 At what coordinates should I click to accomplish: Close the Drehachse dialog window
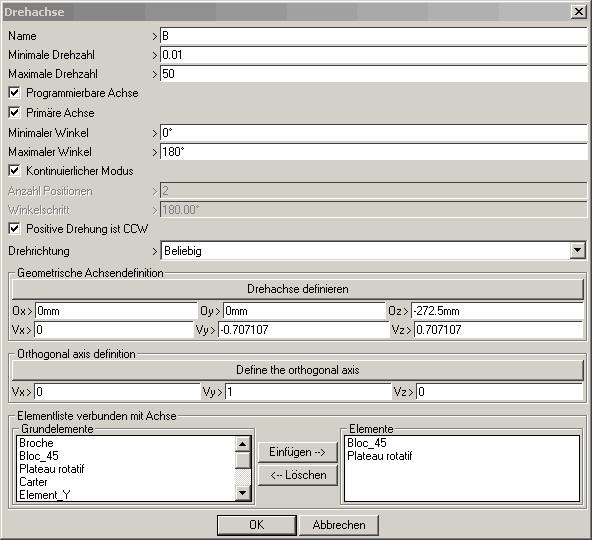tap(579, 12)
